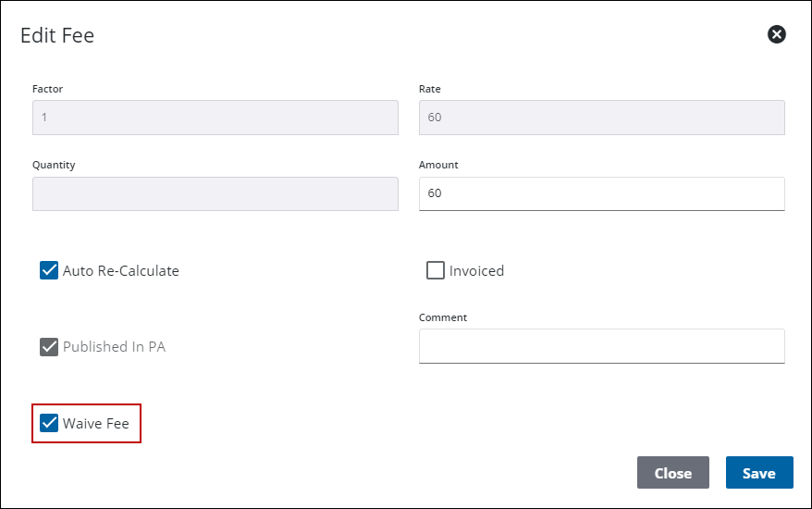Select the disabled Factor field
This screenshot has height=509, width=812.
point(215,118)
